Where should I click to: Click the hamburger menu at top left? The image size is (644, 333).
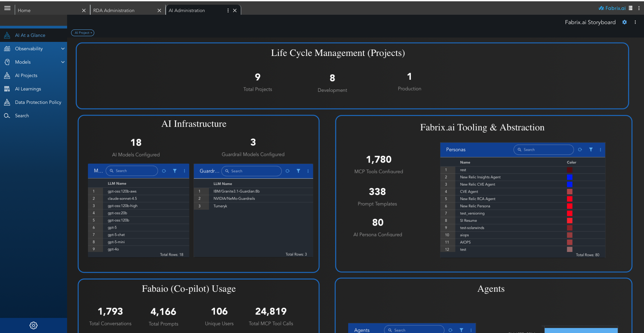[7, 8]
